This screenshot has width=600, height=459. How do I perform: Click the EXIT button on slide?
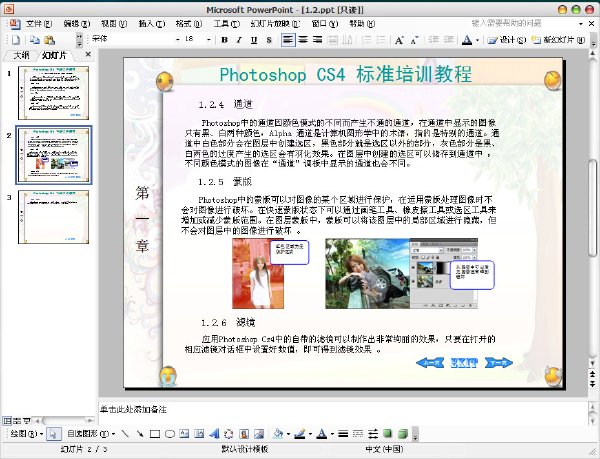click(464, 363)
